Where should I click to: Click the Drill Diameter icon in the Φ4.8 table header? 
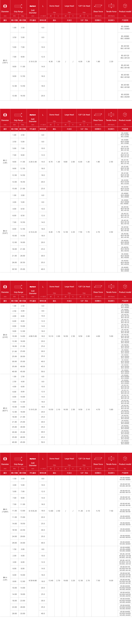pyautogui.click(x=33, y=287)
